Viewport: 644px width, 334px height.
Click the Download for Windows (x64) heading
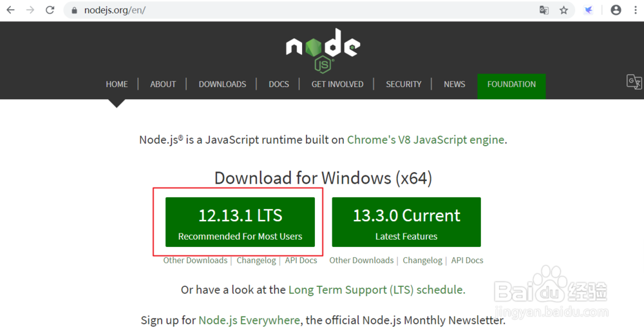point(323,178)
